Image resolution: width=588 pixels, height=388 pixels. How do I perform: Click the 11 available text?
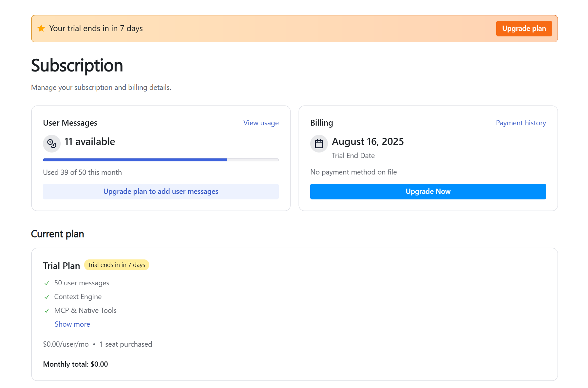(90, 142)
